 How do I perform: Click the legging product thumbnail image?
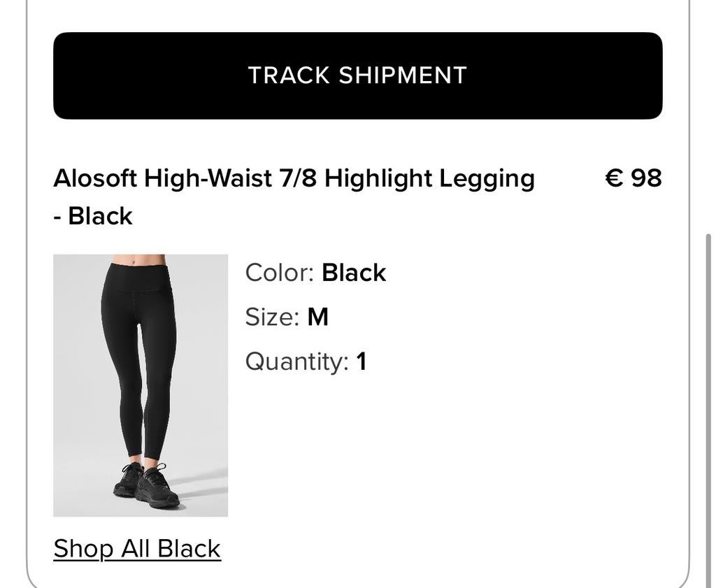point(141,385)
